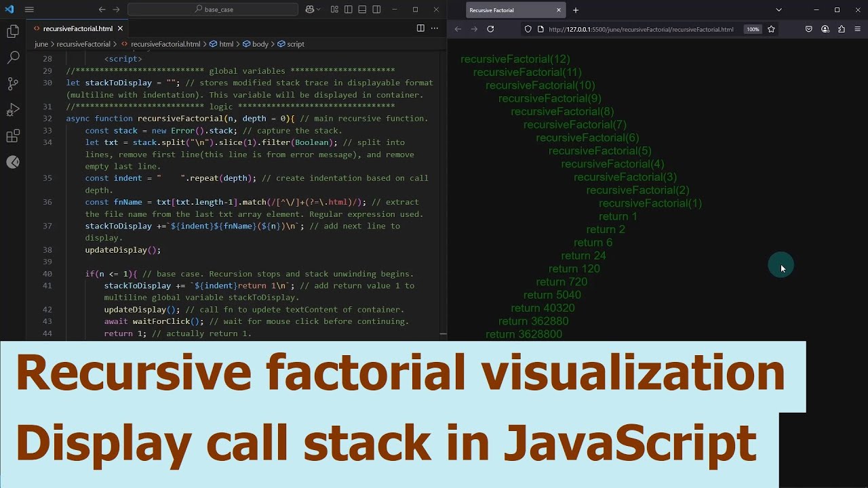This screenshot has height=488, width=868.
Task: Click the 'html' breadcrumb symbol
Action: (221, 44)
